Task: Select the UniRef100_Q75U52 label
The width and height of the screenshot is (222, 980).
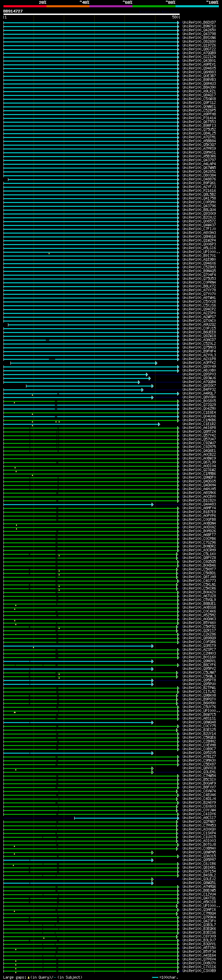Action: 199,129
